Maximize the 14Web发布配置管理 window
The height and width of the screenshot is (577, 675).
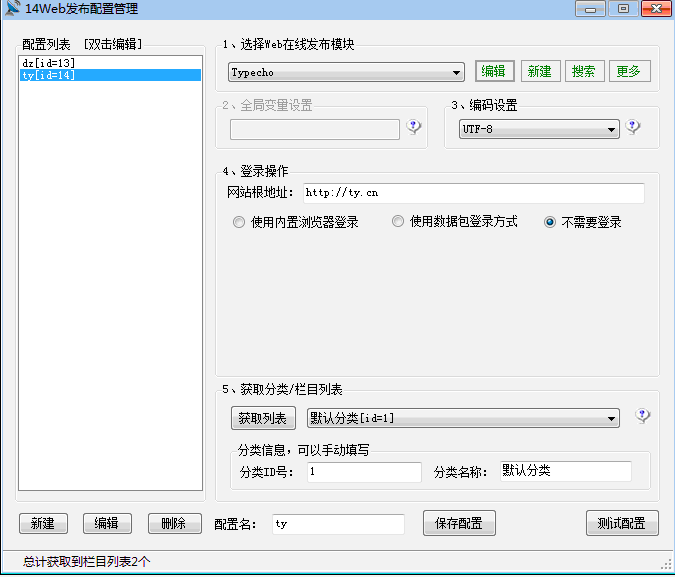(623, 9)
